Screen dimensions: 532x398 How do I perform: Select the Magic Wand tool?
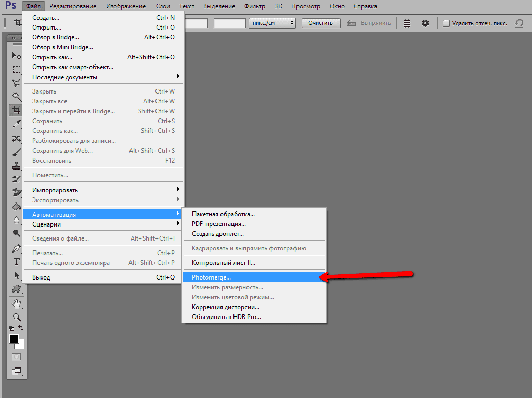[16, 96]
